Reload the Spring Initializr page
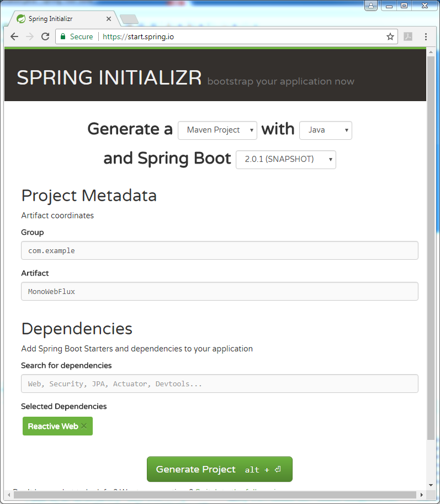This screenshot has height=504, width=440. coord(45,36)
